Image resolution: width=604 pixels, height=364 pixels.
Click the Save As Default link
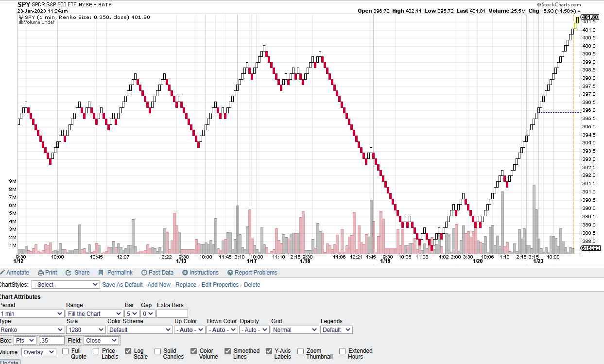122,285
